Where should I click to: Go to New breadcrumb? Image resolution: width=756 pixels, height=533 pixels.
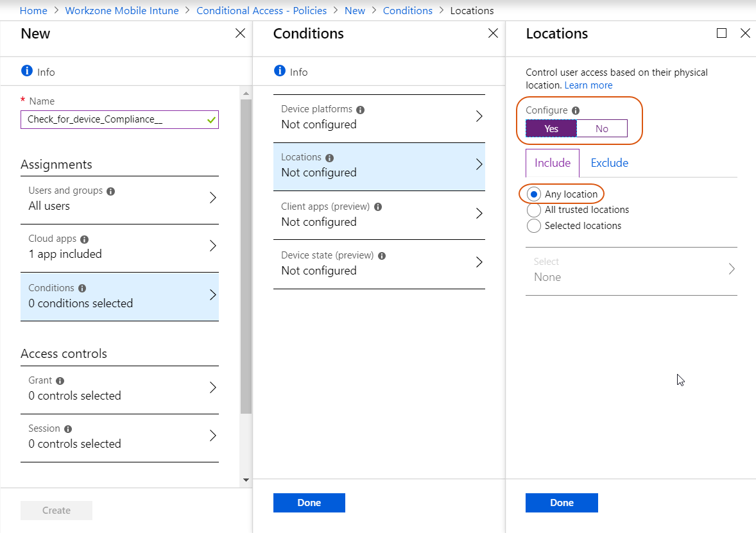[355, 11]
